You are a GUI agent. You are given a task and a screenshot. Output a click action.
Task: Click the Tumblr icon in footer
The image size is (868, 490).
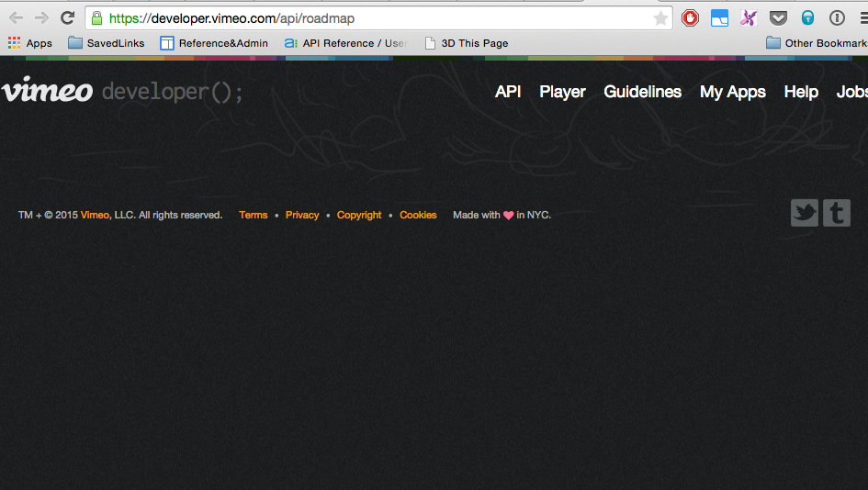pos(837,213)
